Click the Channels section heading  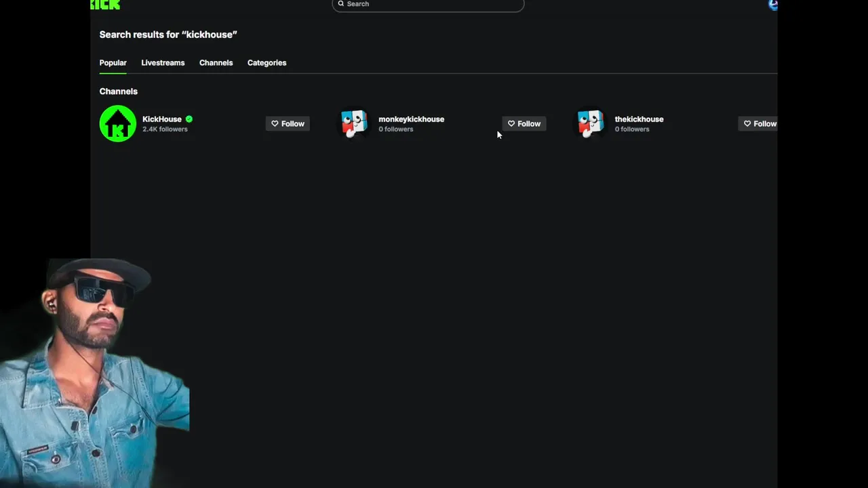[119, 91]
